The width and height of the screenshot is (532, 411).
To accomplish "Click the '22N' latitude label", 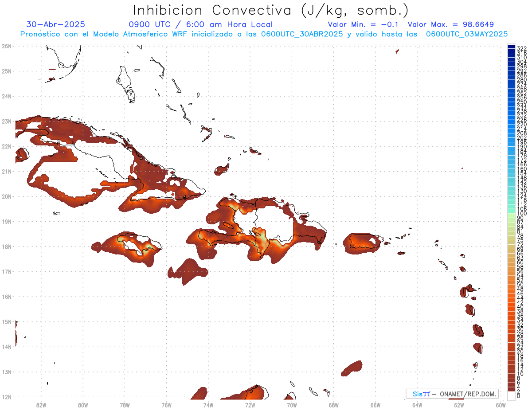I will point(7,146).
